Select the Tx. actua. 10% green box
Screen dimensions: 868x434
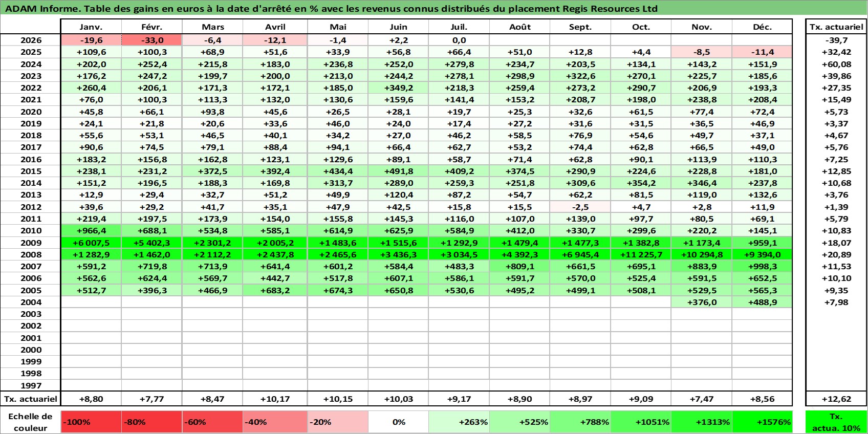click(x=836, y=422)
